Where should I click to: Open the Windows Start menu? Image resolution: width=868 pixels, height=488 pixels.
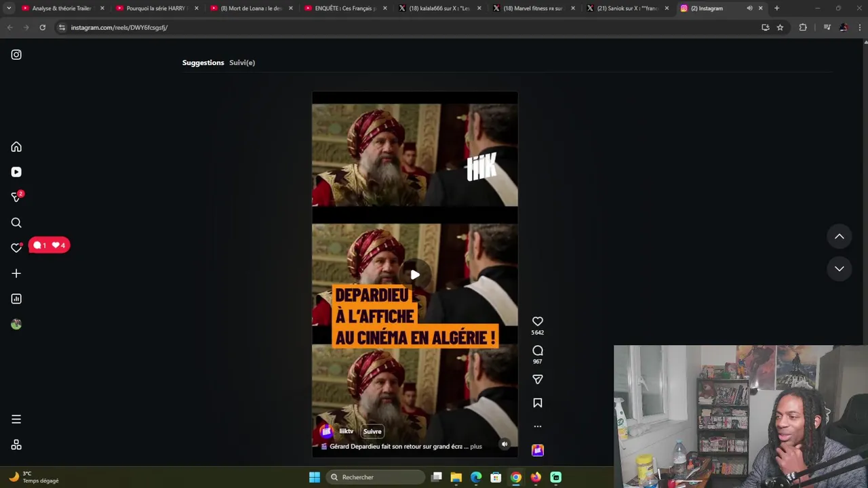coord(315,477)
